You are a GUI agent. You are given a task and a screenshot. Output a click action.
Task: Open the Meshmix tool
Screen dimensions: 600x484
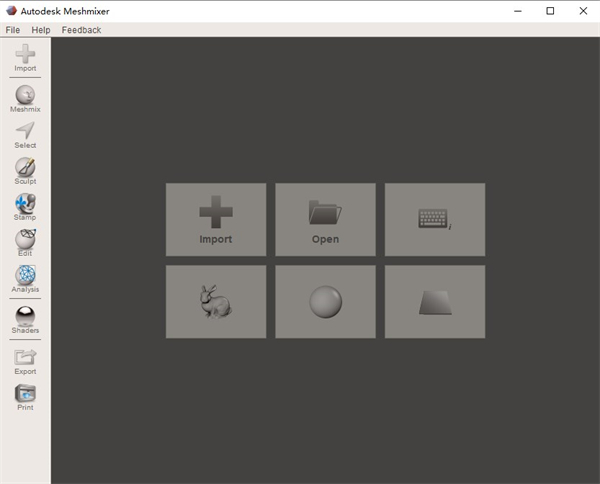[x=25, y=97]
